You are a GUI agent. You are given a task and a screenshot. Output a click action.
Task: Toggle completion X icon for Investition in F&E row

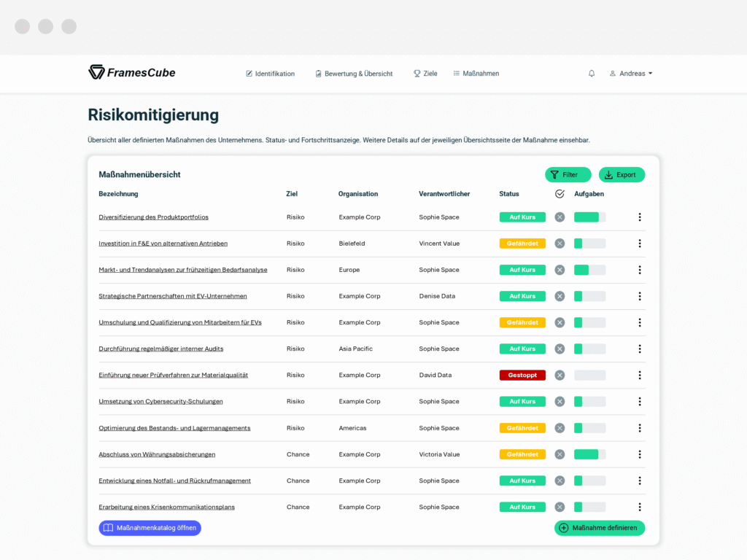point(560,244)
